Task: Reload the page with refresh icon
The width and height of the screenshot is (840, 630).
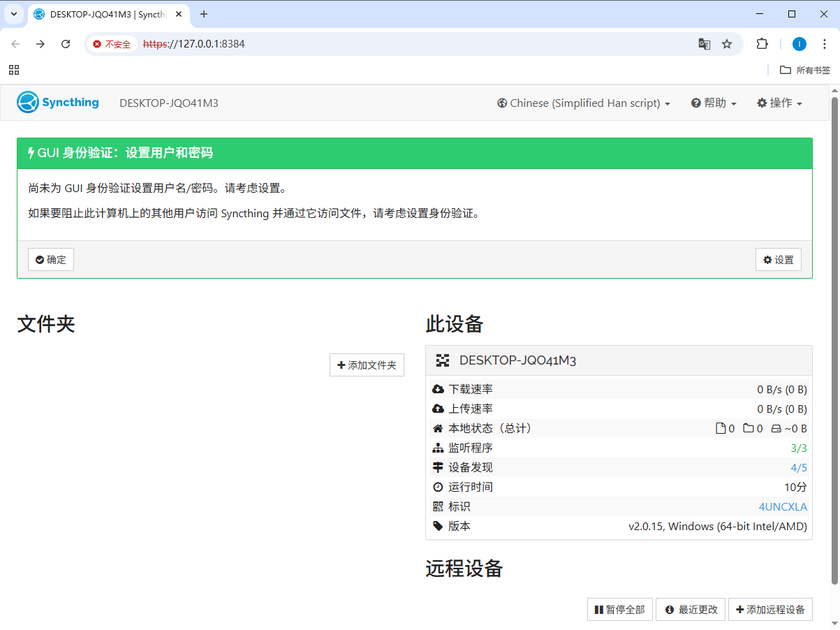Action: click(66, 44)
